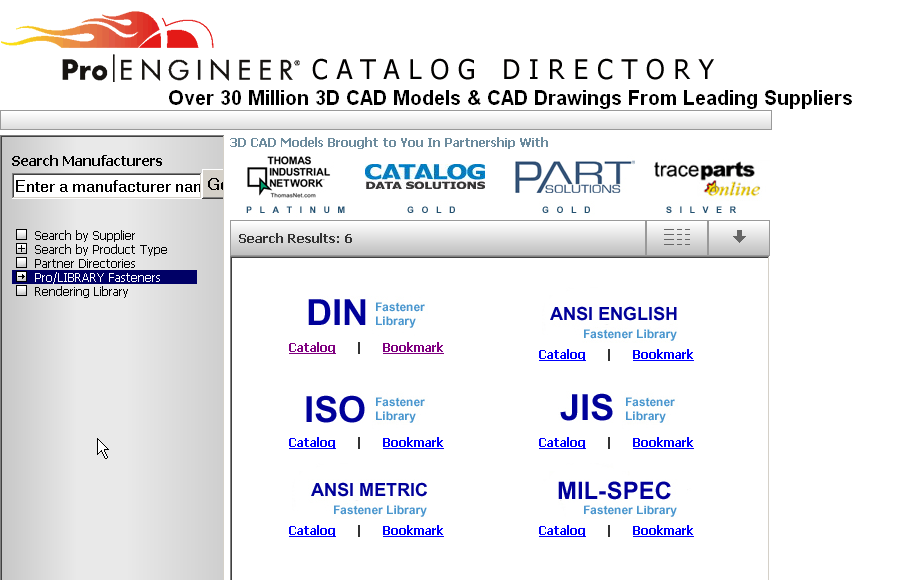897x580 pixels.
Task: Focus the manufacturer name search field
Action: 107,186
